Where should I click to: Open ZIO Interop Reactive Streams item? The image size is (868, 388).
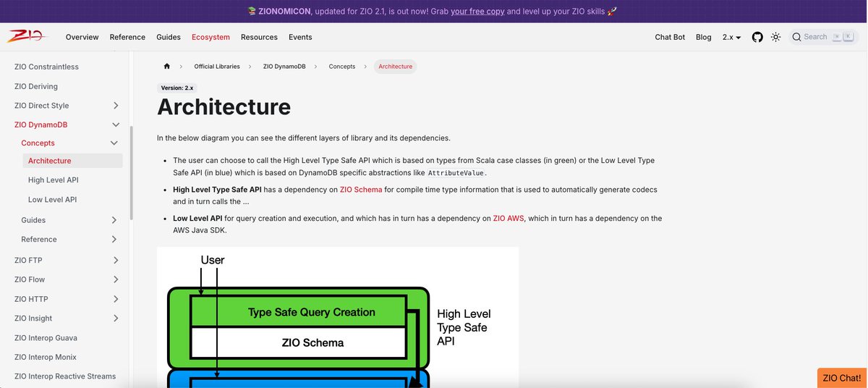[x=65, y=376]
